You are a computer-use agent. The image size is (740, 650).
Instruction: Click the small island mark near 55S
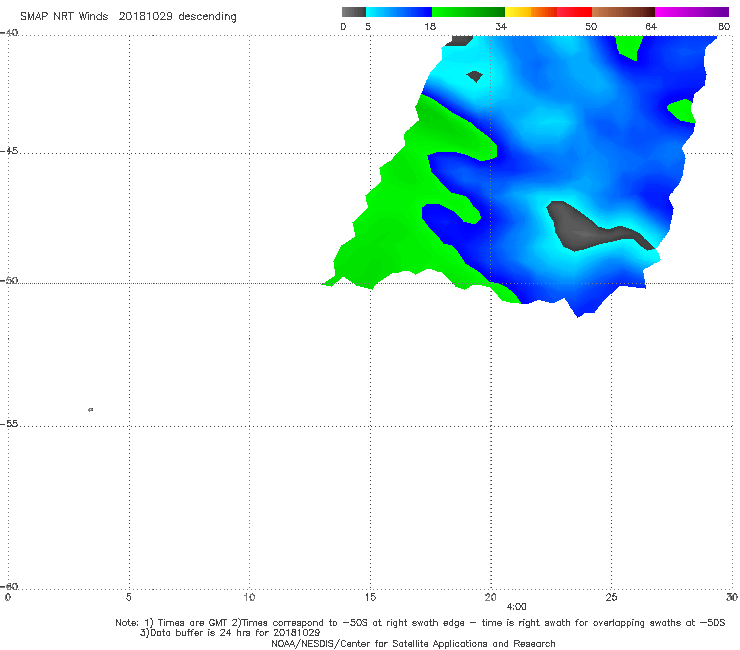pyautogui.click(x=91, y=409)
